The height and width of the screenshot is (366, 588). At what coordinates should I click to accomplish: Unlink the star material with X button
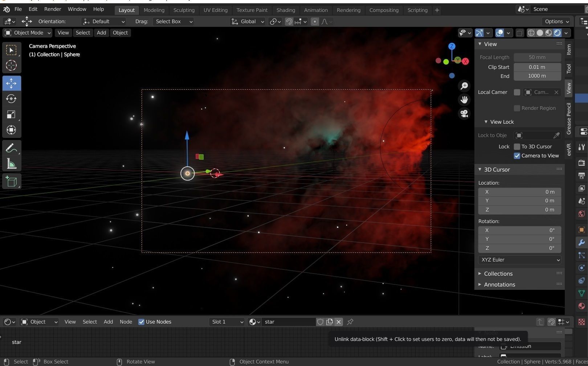tap(339, 322)
